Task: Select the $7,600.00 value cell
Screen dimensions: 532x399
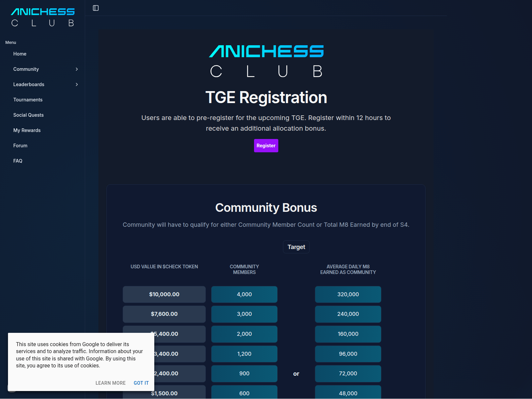Action: 164,314
